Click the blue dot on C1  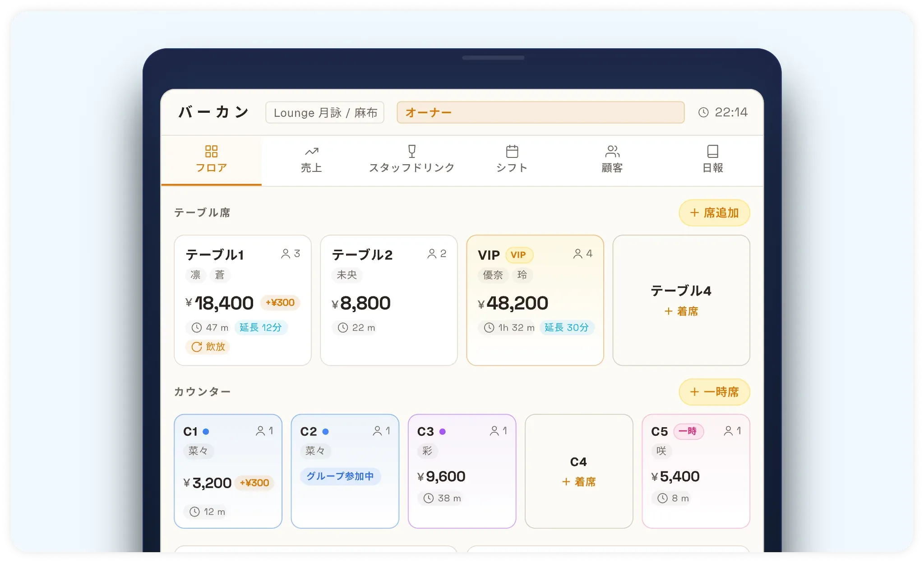[x=206, y=432]
